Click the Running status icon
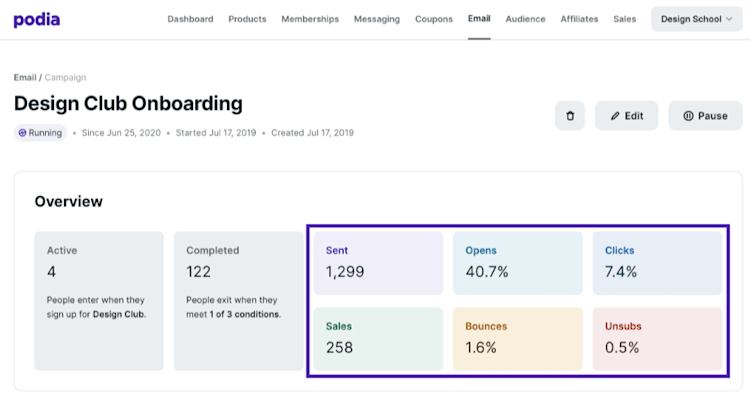The image size is (750, 398). tap(22, 133)
